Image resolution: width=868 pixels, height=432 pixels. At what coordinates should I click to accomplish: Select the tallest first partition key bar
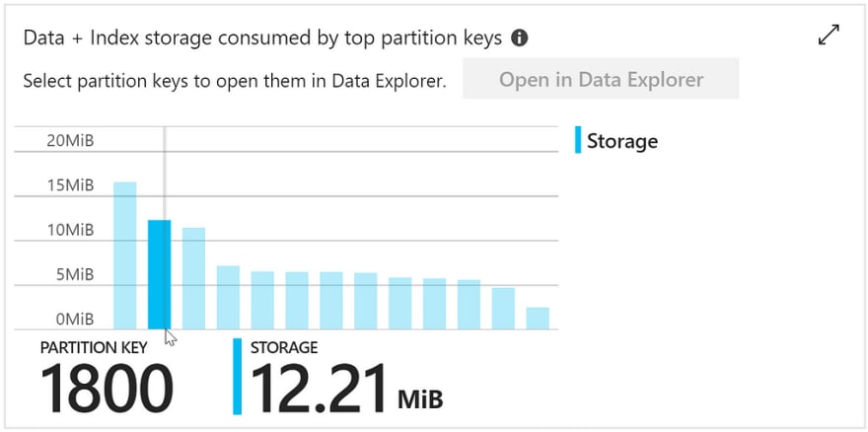[x=125, y=255]
